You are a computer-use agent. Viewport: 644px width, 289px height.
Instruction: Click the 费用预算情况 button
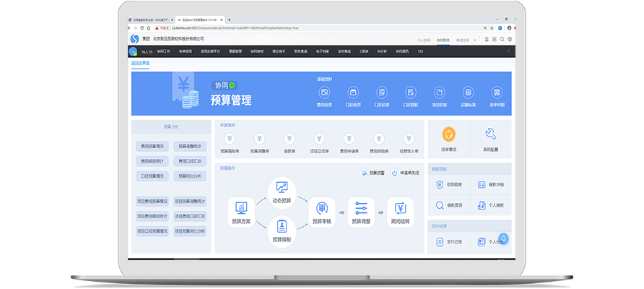[152, 146]
